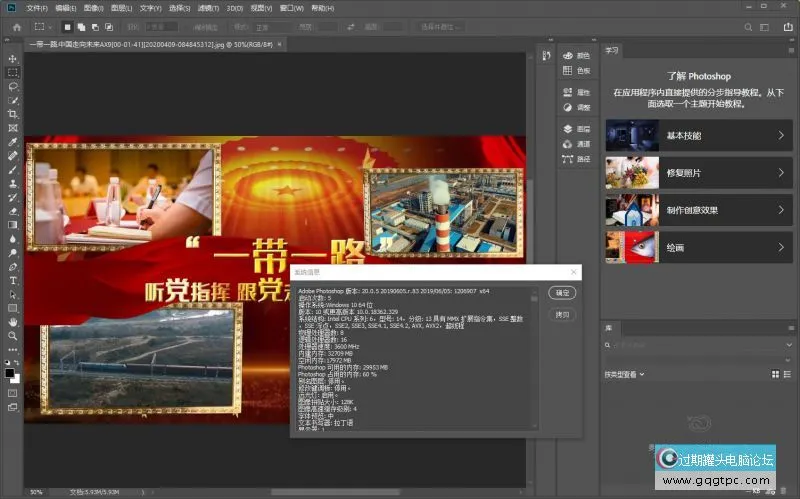Open marquee tool preset picker arrow
Screen dimensions: 800x499
click(x=50, y=27)
